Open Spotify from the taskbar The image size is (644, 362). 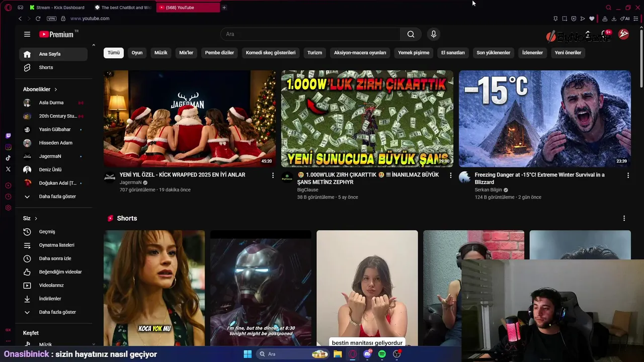pyautogui.click(x=382, y=354)
